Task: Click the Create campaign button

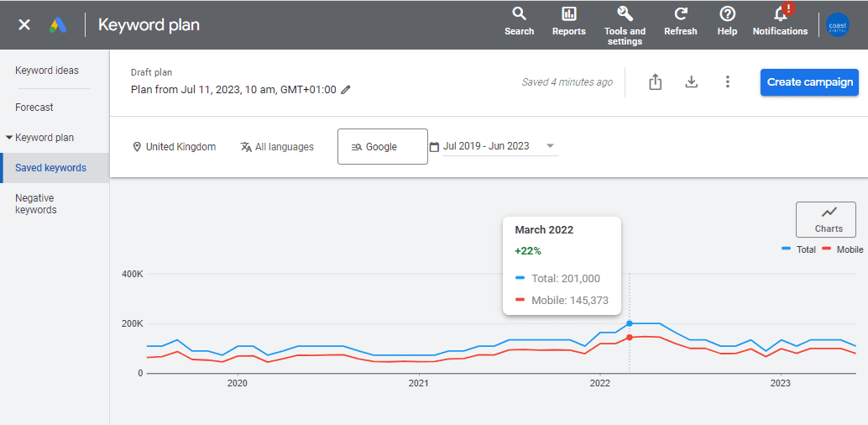Action: pyautogui.click(x=809, y=82)
